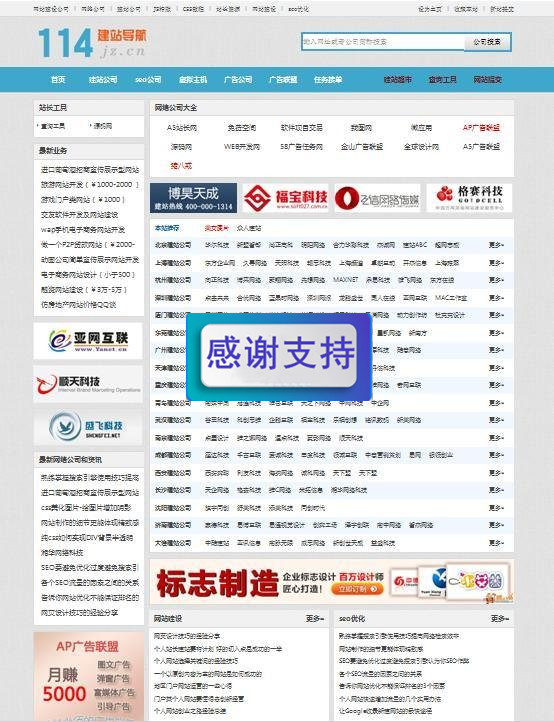Open the 博昊天成 banner logo
Image resolution: width=554 pixels, height=722 pixels.
[x=193, y=198]
